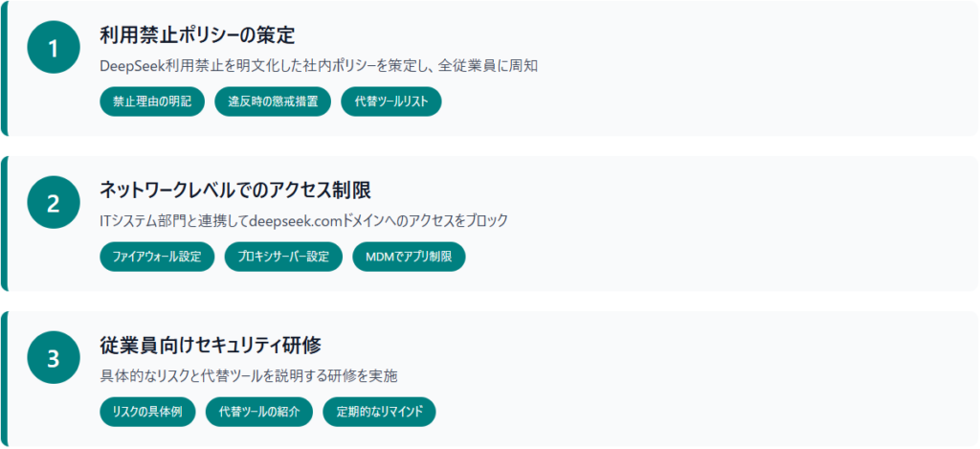
Task: Select the 禁止理由の明記 tag
Action: (152, 102)
